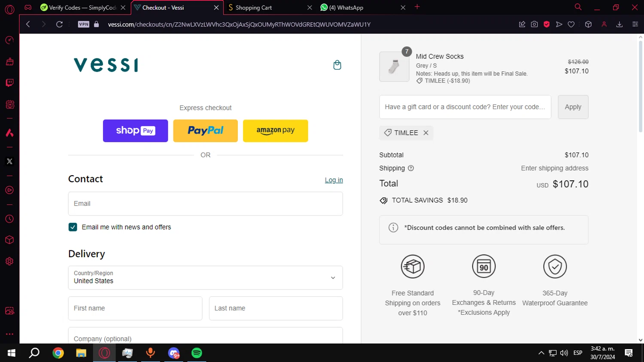Remove the TIMLEE discount code

426,133
